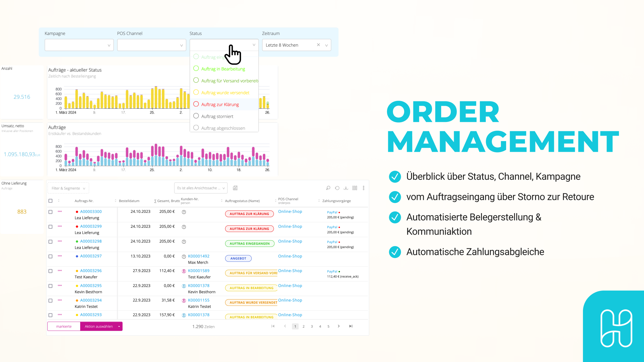Clear the 'Letzte 8 Wochen' selection with X
Viewport: 644px width, 362px height.
click(318, 45)
